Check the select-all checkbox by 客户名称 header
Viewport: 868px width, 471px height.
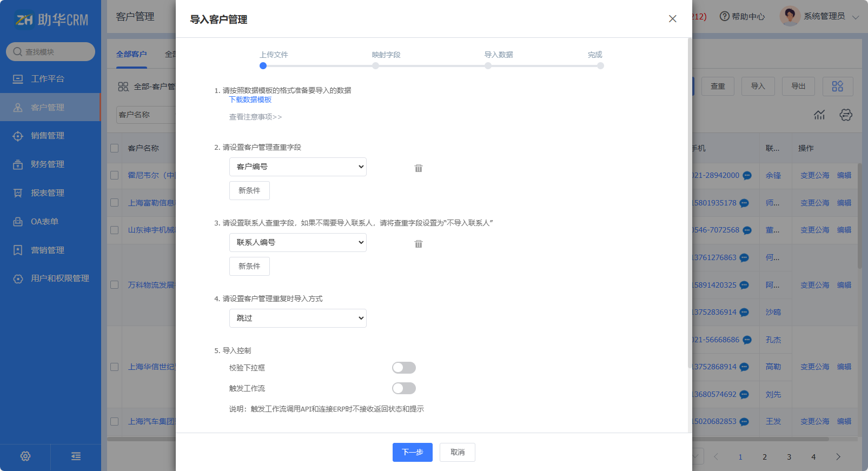point(115,148)
